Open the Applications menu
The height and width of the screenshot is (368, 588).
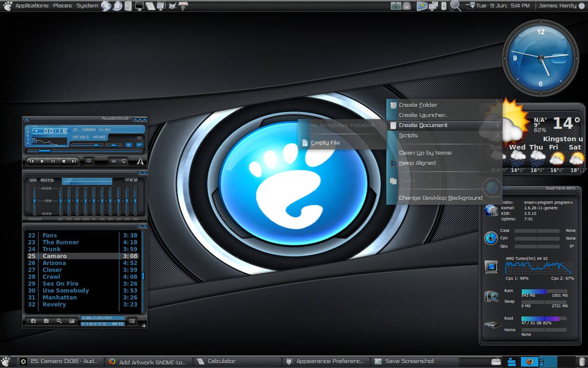pyautogui.click(x=32, y=6)
